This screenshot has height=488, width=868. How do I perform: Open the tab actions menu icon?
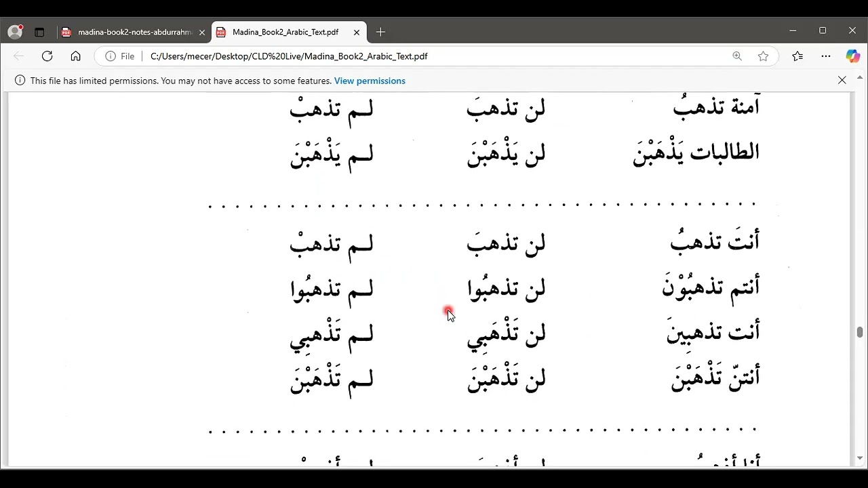click(x=39, y=32)
